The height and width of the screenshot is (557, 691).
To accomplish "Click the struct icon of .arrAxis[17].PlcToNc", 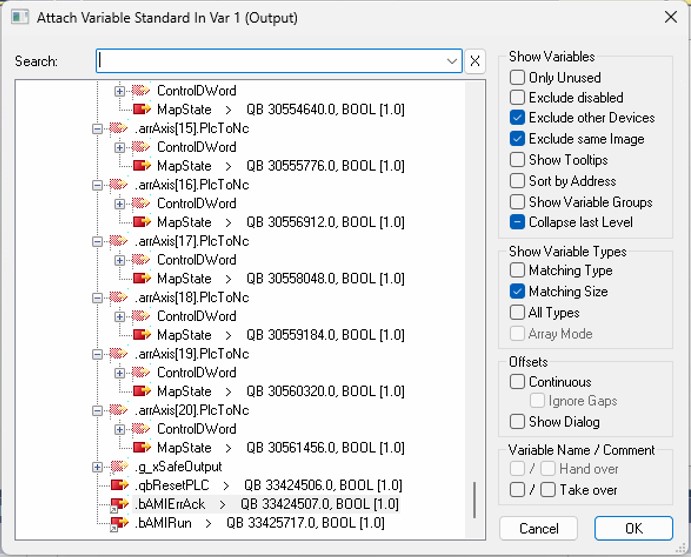I will (118, 241).
